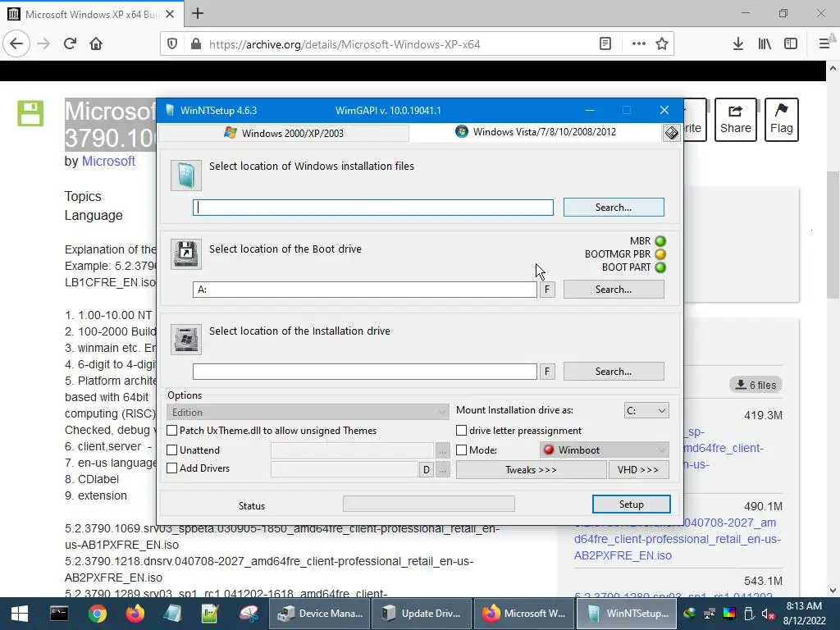
Task: Open the mount drive letter C: dropdown
Action: tap(646, 410)
